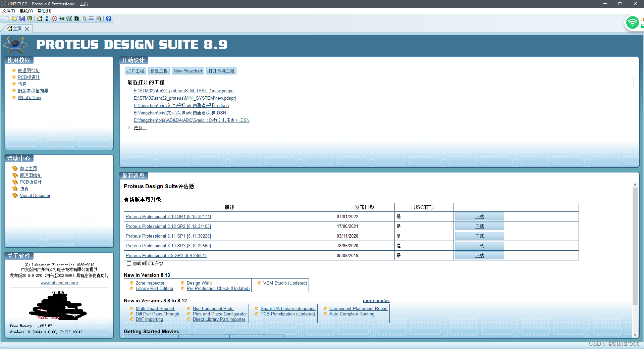Image resolution: width=644 pixels, height=349 pixels.
Task: Open the Design Explorer toolbar icon
Action: tap(76, 19)
